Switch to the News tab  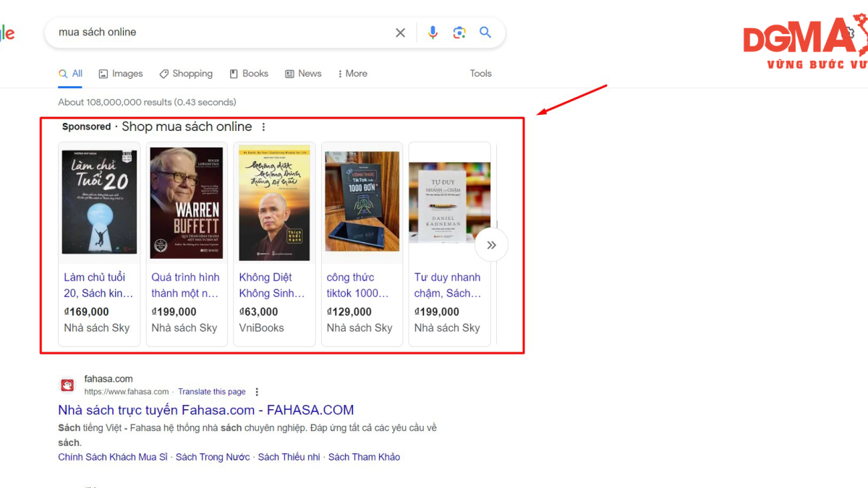point(303,74)
